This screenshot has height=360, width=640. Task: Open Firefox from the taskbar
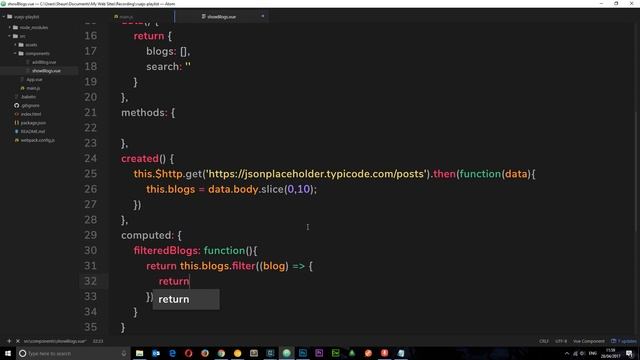(x=205, y=353)
